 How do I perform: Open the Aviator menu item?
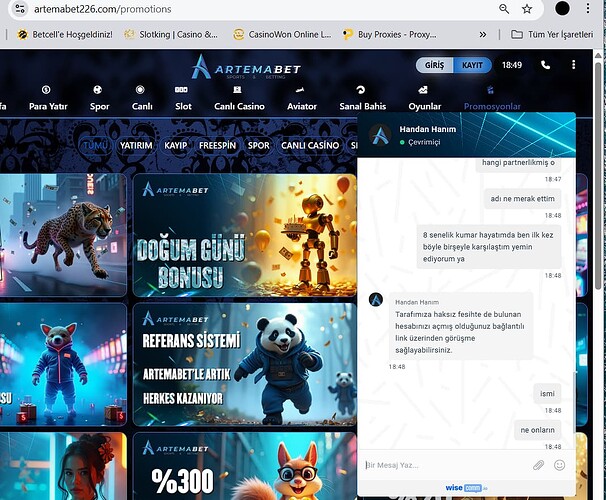pos(302,106)
